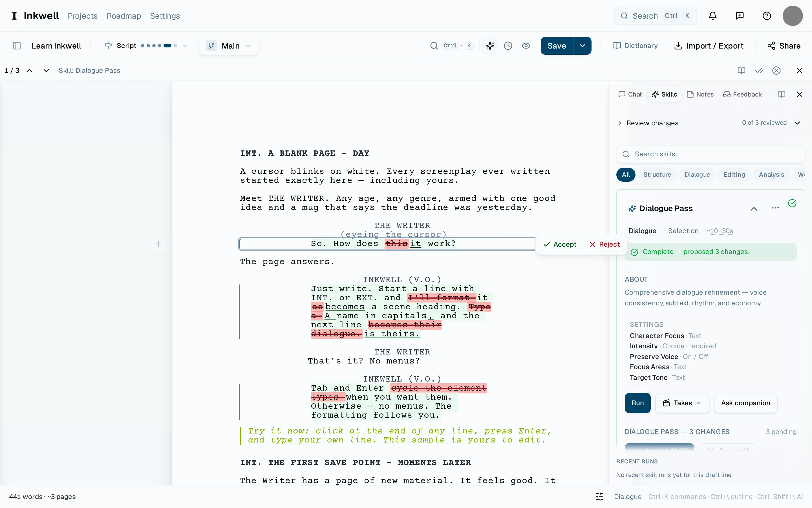Image resolution: width=812 pixels, height=508 pixels.
Task: Close the right side panel
Action: point(800,95)
